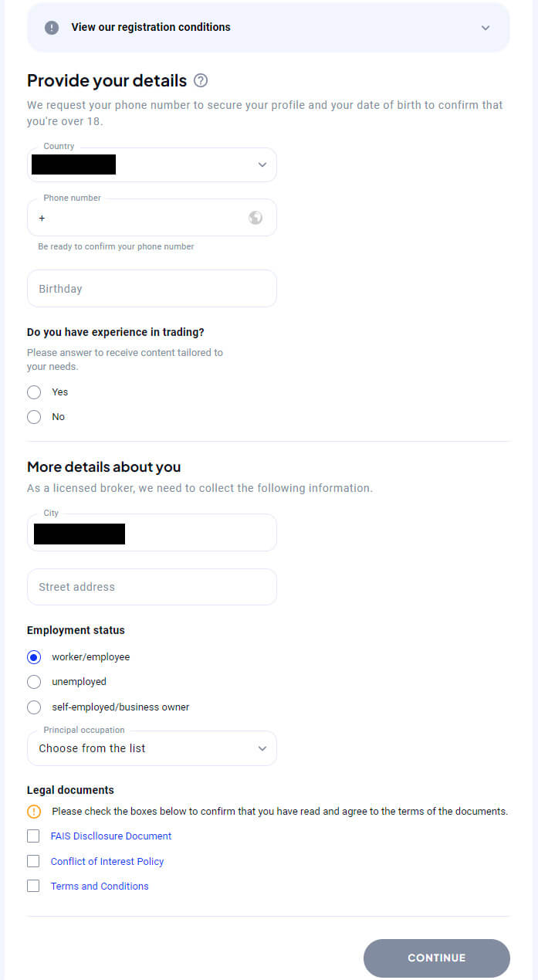The image size is (538, 980).
Task: Click the orange warning icon under Legal documents
Action: (34, 812)
